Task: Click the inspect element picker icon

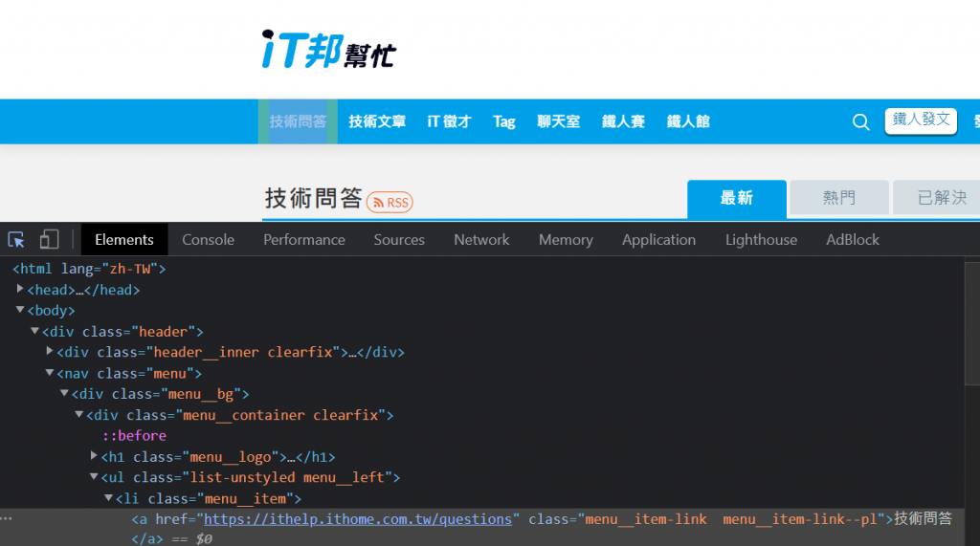Action: pos(16,239)
